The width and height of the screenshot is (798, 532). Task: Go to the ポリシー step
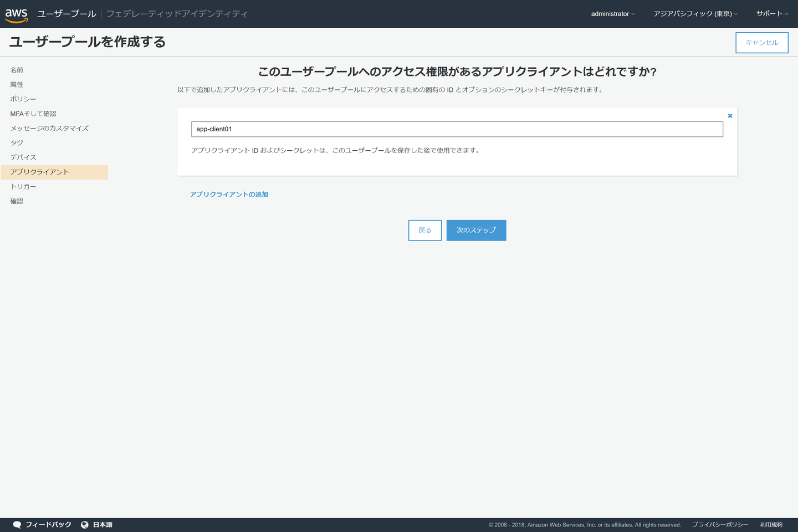[23, 99]
